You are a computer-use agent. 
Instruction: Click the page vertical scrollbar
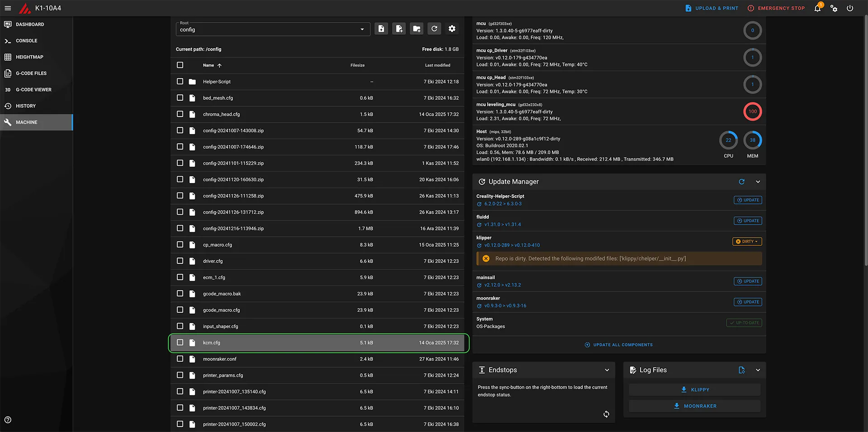[866, 140]
